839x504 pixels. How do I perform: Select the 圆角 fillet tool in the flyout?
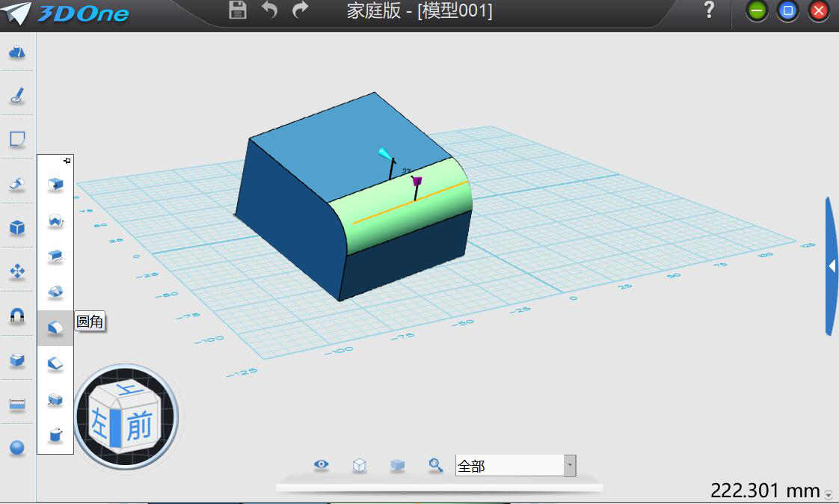coord(56,327)
